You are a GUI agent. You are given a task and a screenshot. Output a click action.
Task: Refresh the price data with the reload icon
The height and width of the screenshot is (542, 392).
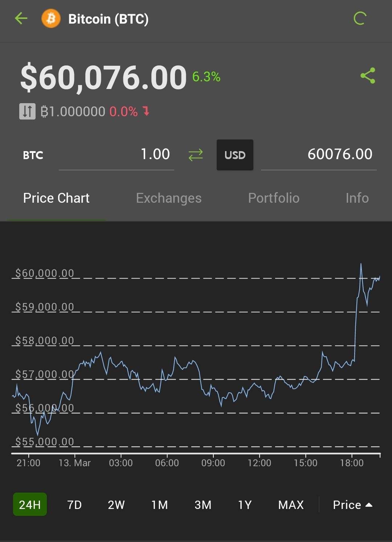click(x=360, y=18)
